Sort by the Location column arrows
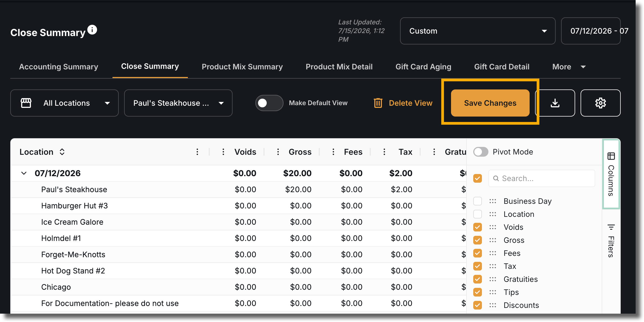This screenshot has height=322, width=644. pos(62,152)
